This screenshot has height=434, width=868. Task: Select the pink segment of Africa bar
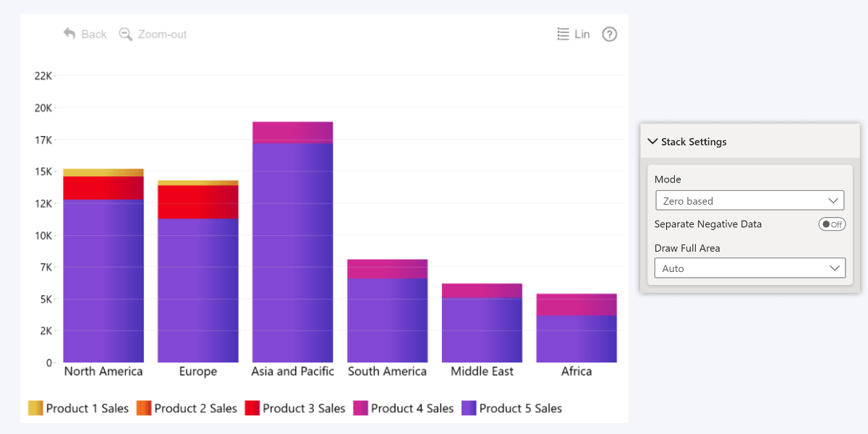click(x=576, y=305)
